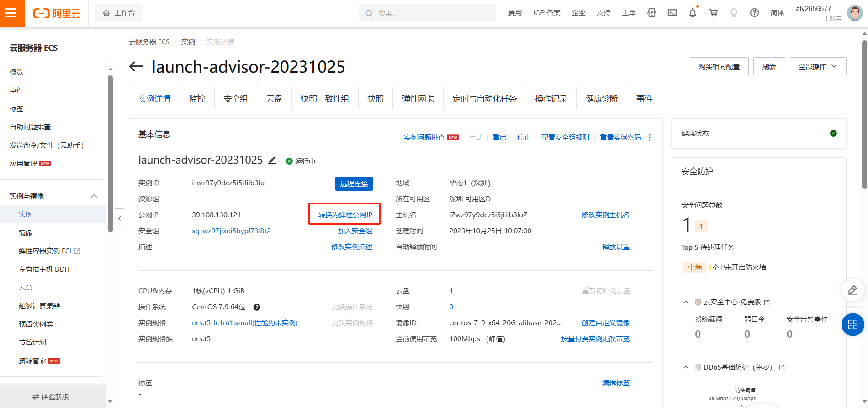
Task: Click the Alibaba Cloud logo
Action: [57, 13]
